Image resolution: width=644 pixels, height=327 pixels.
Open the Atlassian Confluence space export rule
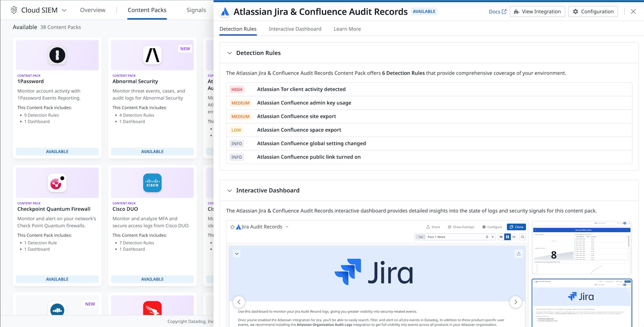point(429,130)
